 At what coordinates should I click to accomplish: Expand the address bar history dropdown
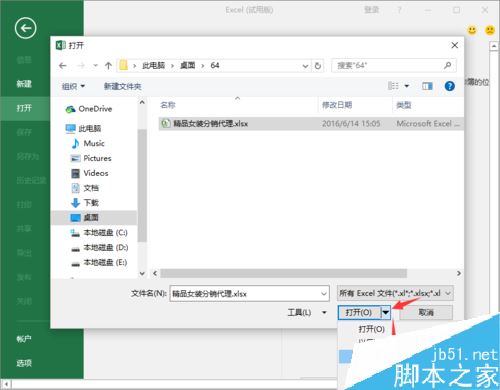(305, 66)
